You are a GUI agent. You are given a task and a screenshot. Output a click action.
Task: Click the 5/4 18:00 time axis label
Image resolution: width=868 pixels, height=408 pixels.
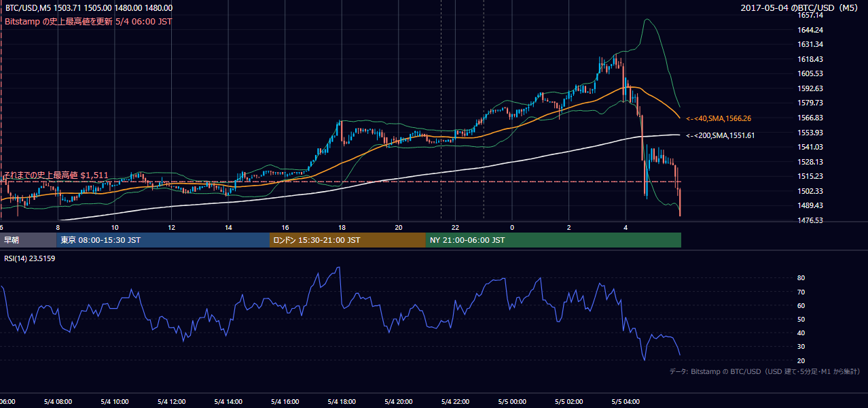click(342, 402)
